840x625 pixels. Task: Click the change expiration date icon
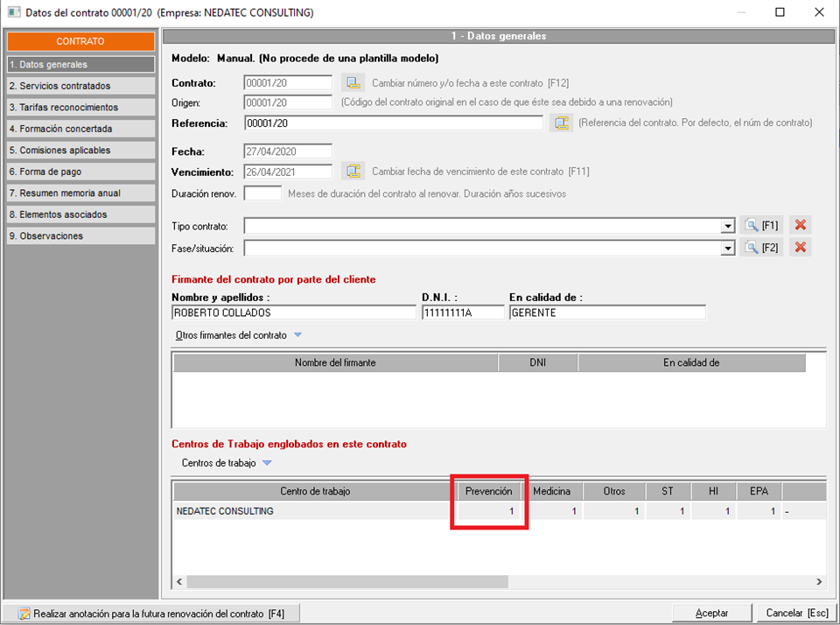pos(353,172)
